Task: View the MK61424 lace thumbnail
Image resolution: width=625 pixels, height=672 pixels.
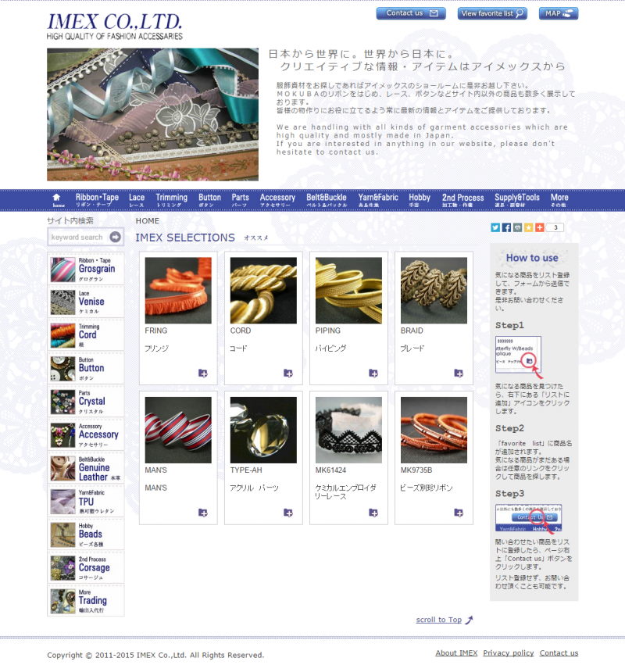Action: pos(348,430)
